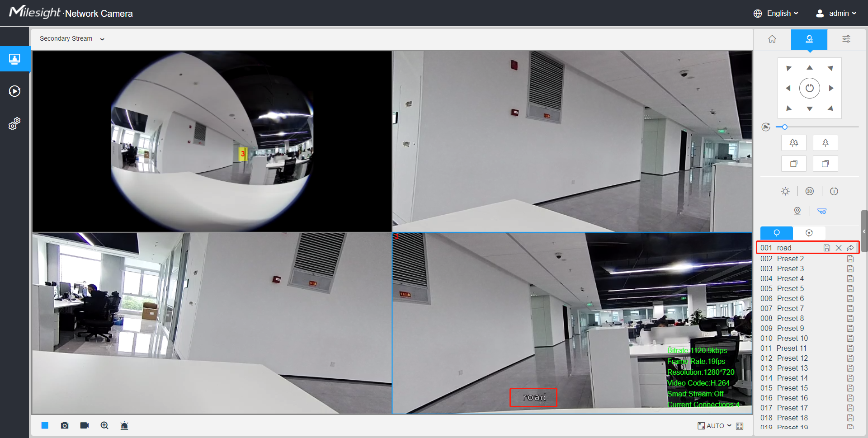Select the bottom-left office view pane
Image resolution: width=868 pixels, height=438 pixels.
[212, 323]
